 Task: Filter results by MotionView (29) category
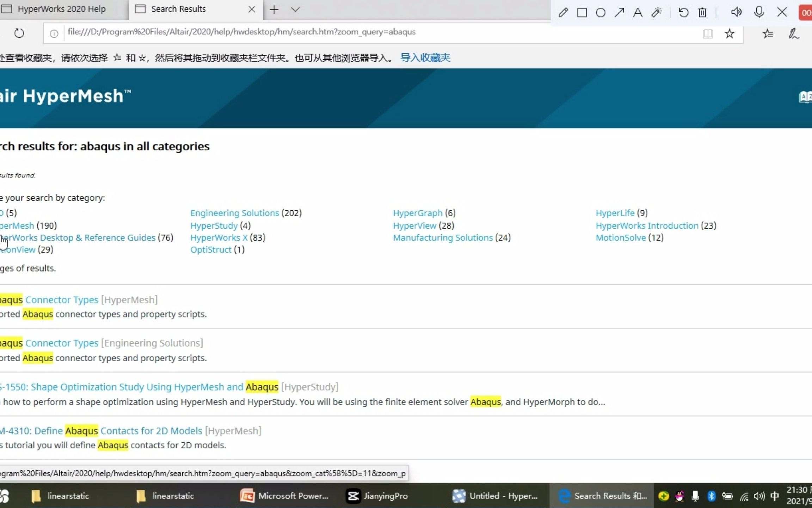(18, 249)
